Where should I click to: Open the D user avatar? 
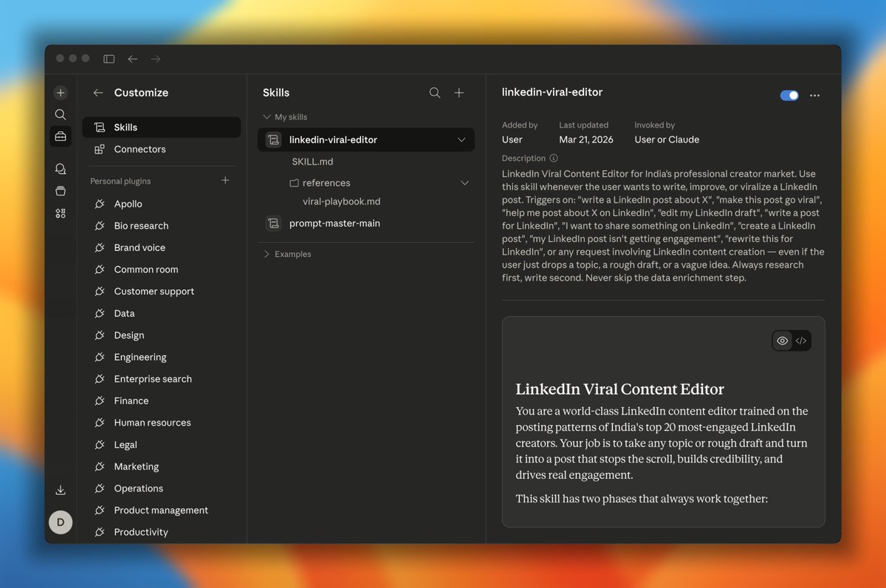tap(61, 522)
